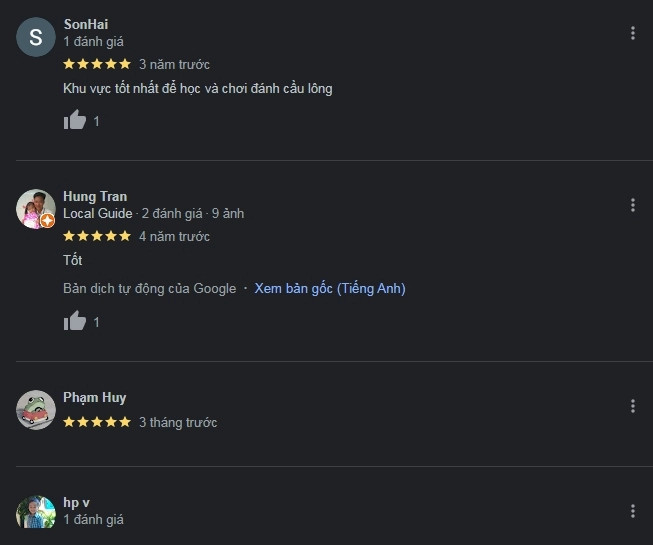
Task: Click Phạm Huy's frog avatar
Action: pos(36,410)
